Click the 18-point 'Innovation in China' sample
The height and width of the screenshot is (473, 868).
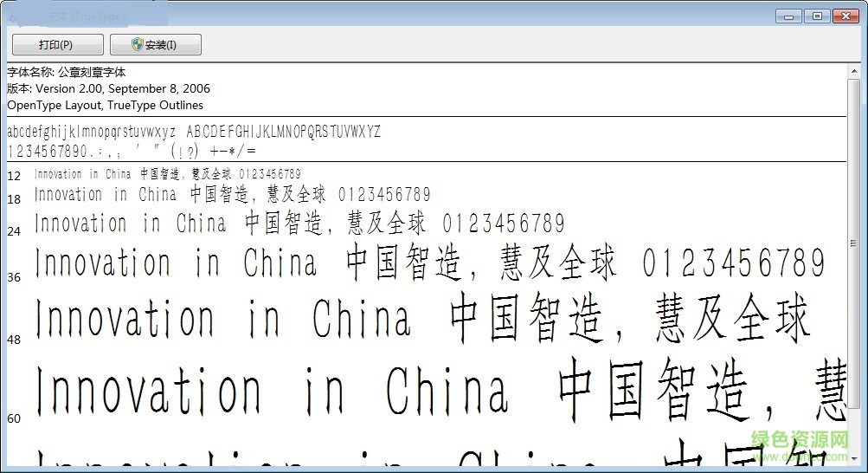pyautogui.click(x=106, y=194)
